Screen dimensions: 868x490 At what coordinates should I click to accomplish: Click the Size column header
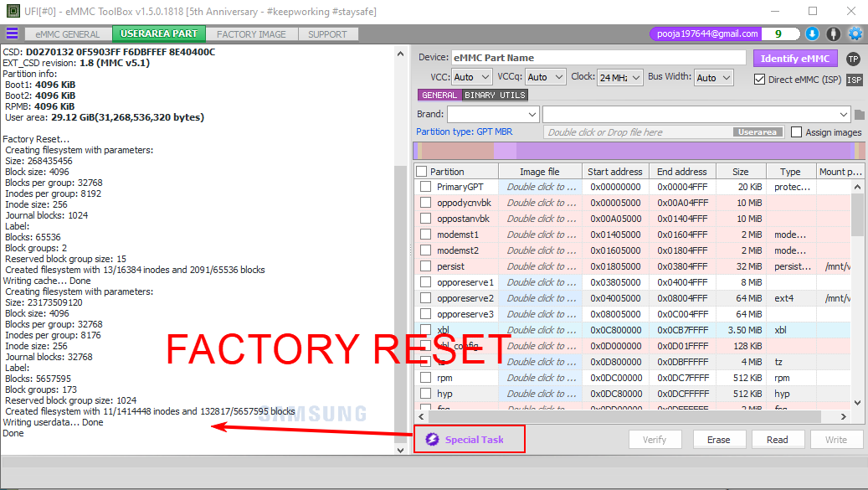[x=741, y=172]
